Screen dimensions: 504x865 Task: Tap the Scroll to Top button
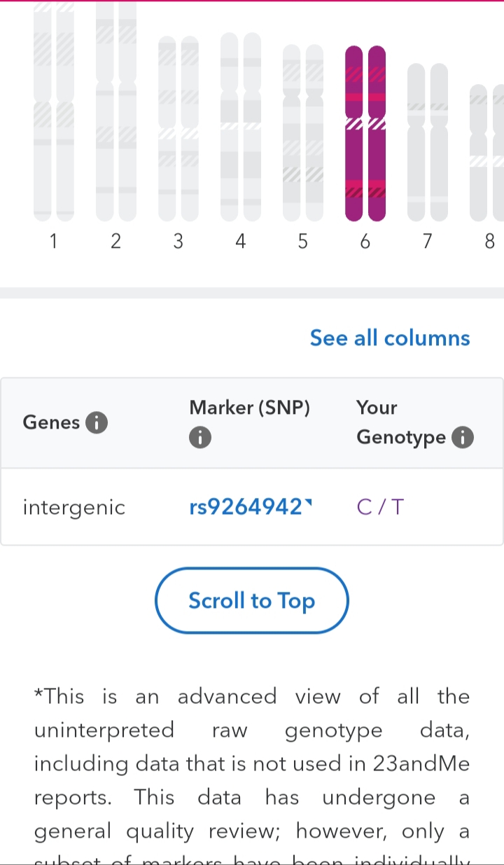[252, 601]
